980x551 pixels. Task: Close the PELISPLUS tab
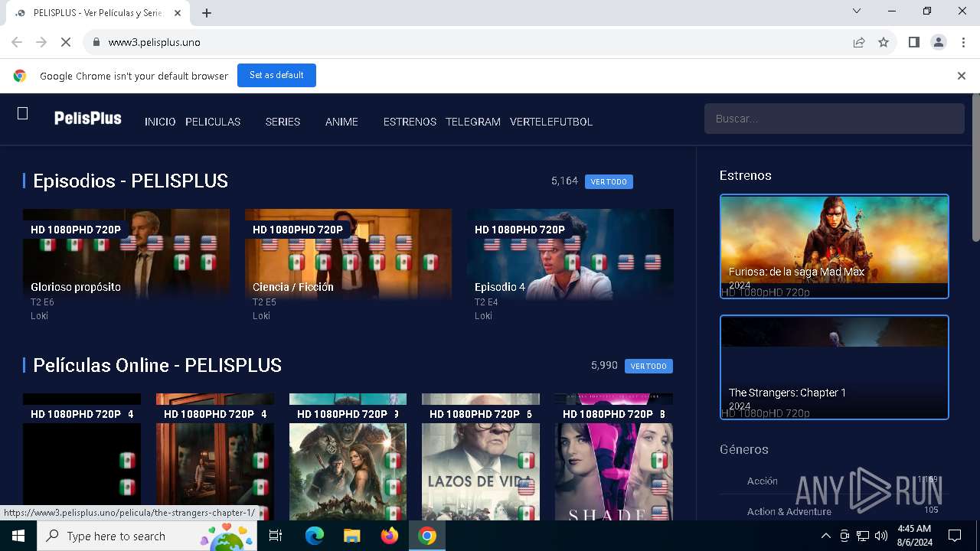[178, 13]
